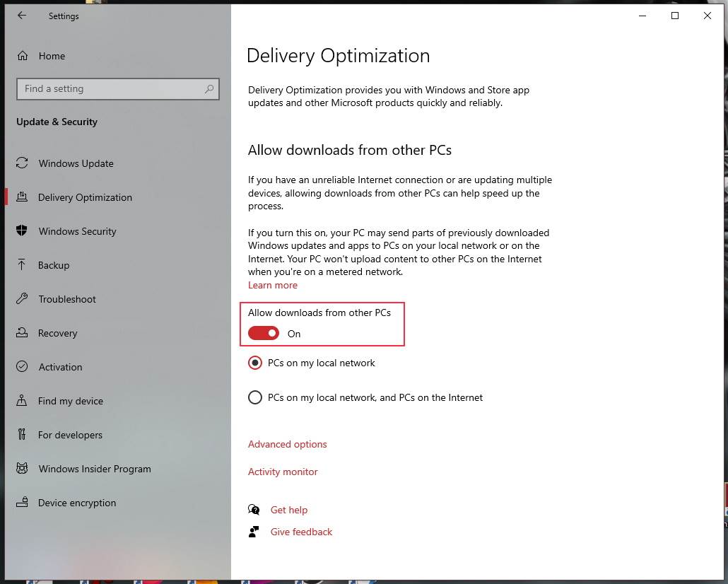Select PCs on my local network option
The height and width of the screenshot is (584, 728).
point(255,363)
